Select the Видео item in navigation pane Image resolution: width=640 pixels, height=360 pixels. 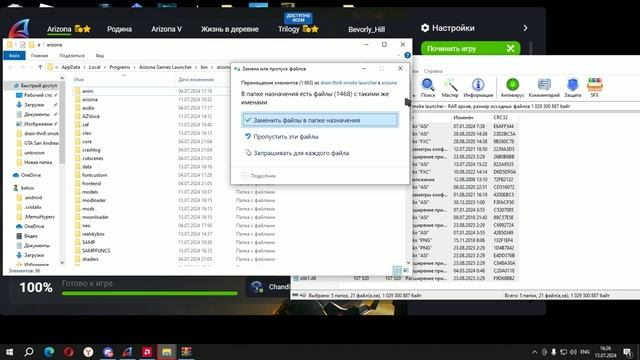[31, 236]
